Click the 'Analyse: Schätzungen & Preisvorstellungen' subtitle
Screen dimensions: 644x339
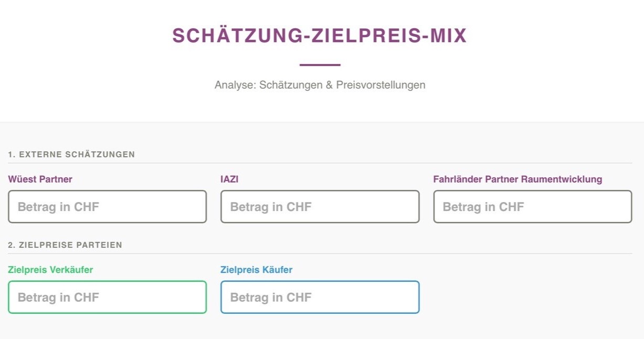(320, 85)
